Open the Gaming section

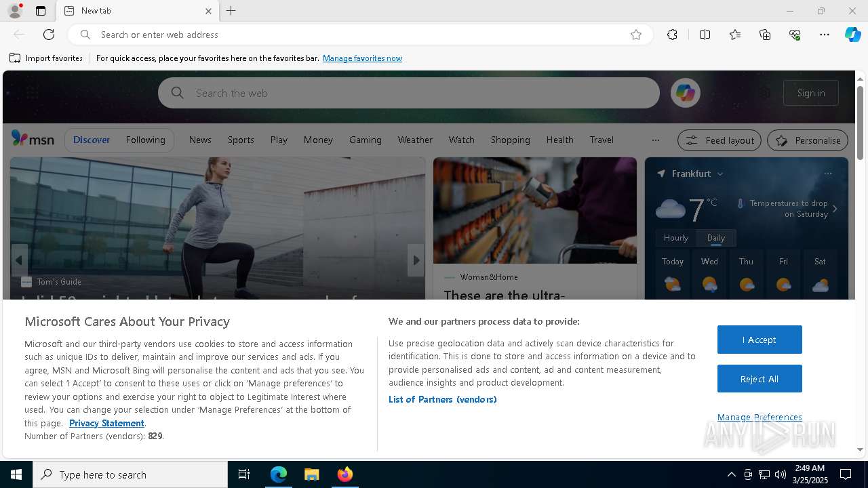[366, 140]
